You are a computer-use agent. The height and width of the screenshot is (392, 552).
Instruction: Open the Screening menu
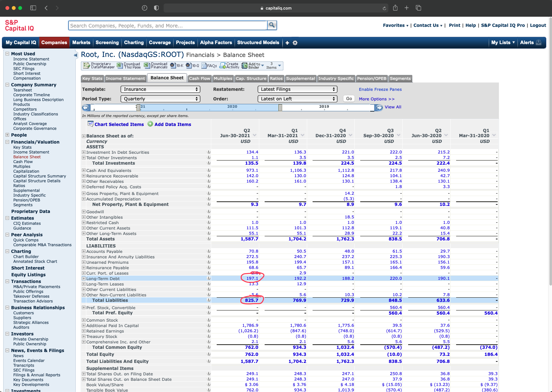click(107, 43)
